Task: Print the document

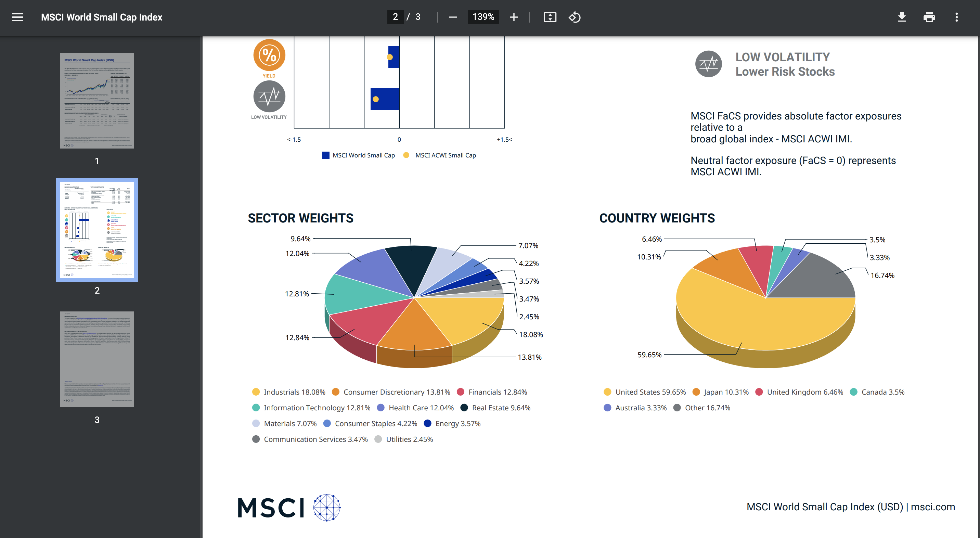Action: coord(929,17)
